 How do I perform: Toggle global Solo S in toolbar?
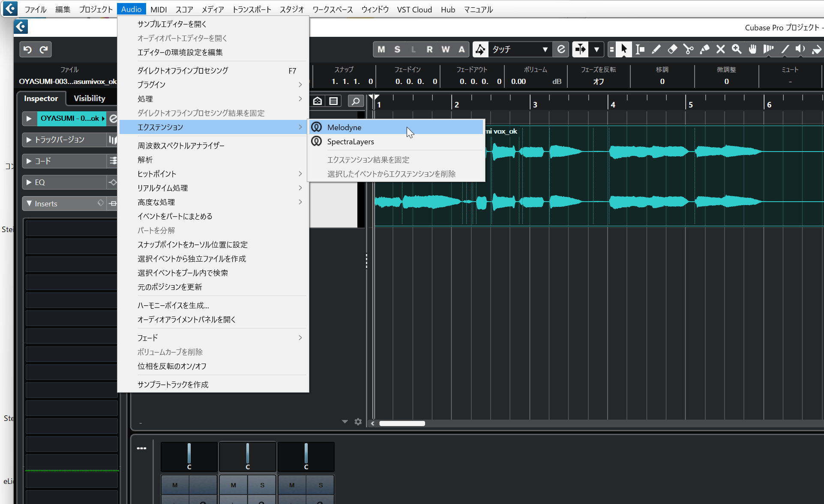[397, 49]
